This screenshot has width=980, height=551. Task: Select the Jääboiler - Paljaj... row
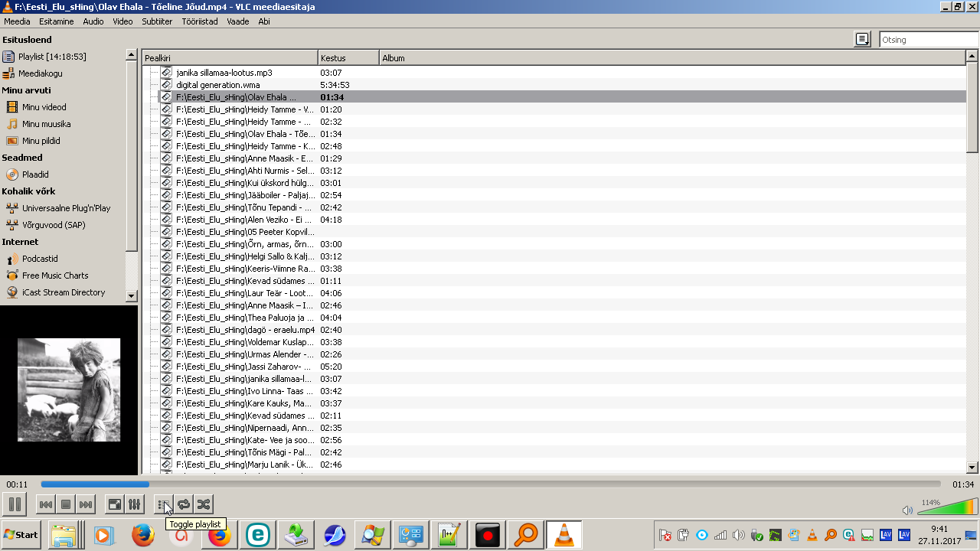click(562, 195)
